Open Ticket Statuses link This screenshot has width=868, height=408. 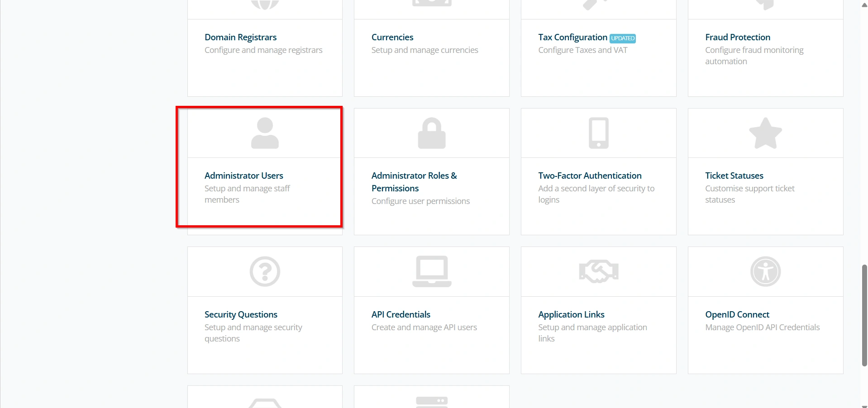pyautogui.click(x=734, y=176)
